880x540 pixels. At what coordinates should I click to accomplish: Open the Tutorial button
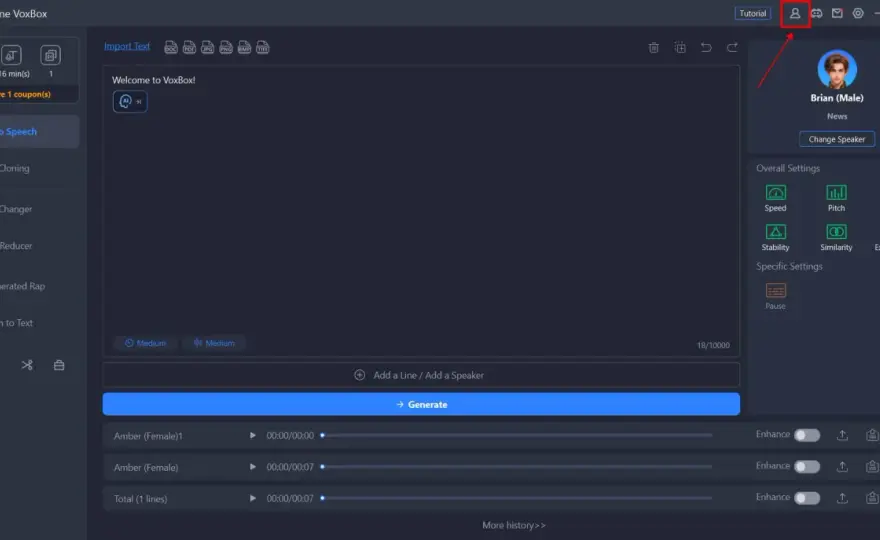pos(753,13)
